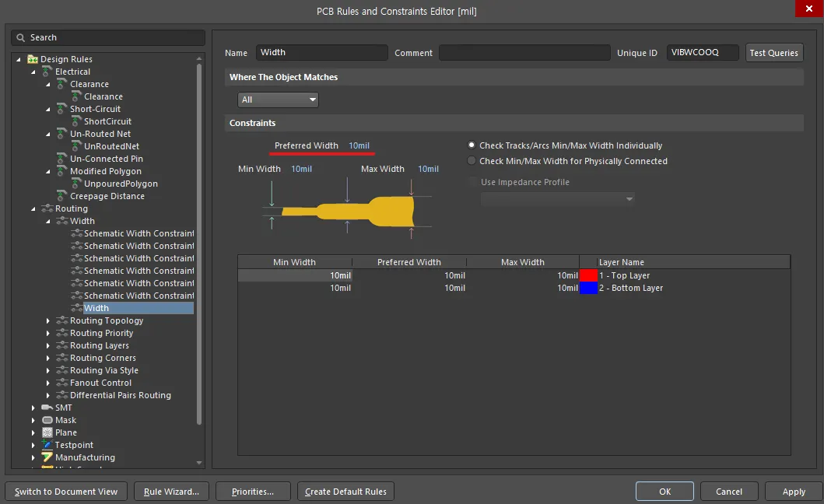Expand the Manufacturing category node

pos(33,458)
